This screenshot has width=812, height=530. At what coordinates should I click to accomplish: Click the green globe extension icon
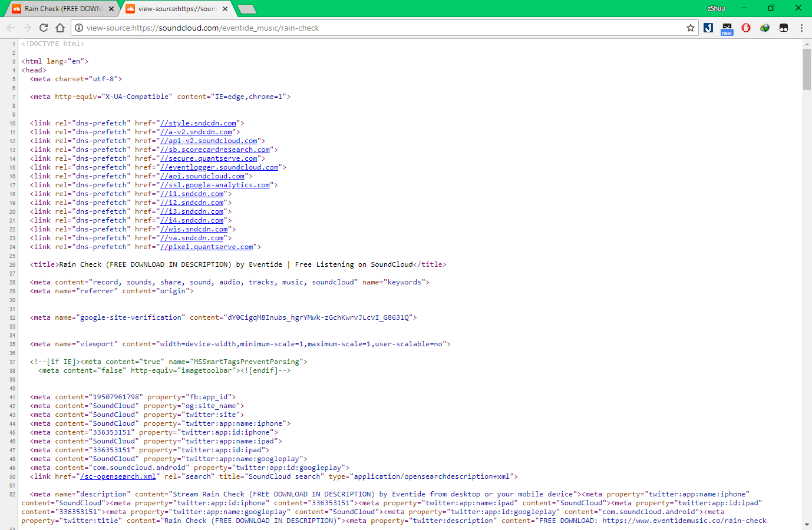[x=765, y=28]
